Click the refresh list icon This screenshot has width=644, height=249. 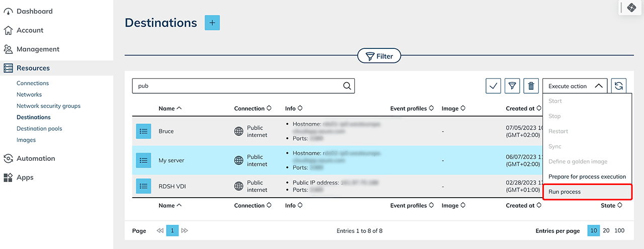tap(619, 86)
